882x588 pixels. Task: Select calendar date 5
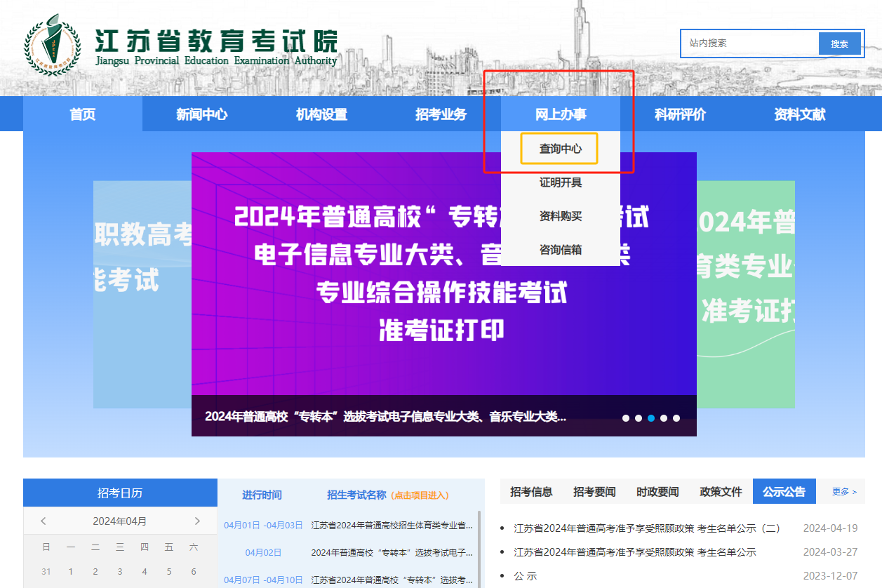tap(169, 572)
